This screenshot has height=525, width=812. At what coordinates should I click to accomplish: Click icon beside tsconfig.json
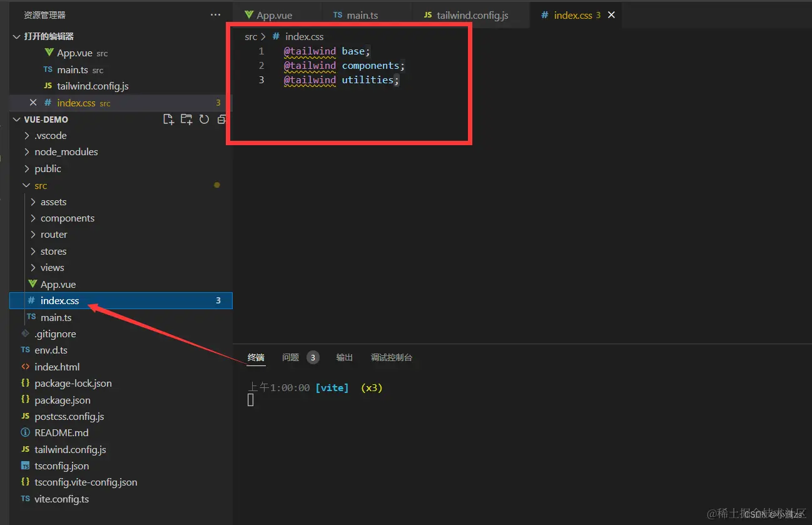pos(25,466)
